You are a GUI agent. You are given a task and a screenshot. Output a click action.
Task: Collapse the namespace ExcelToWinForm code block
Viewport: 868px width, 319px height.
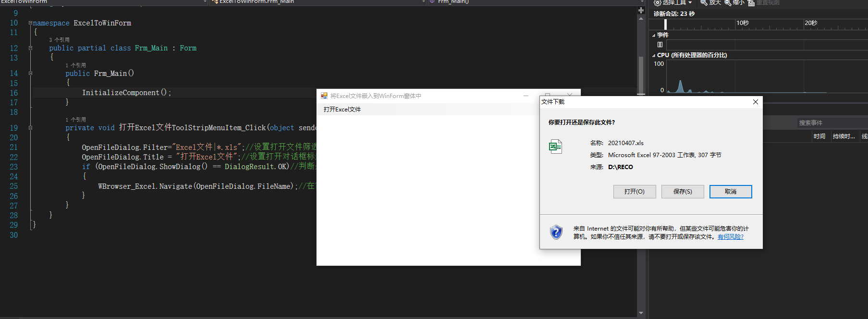pos(30,23)
